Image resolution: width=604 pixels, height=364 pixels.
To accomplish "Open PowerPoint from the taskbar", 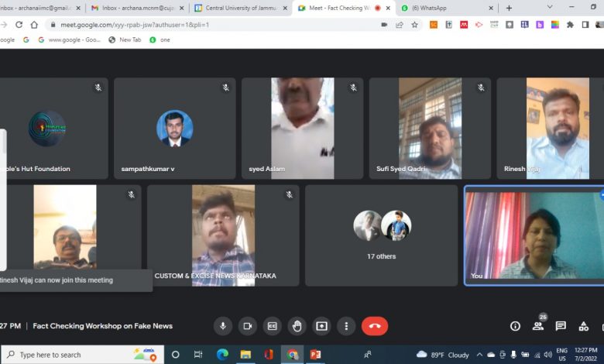I will pyautogui.click(x=315, y=355).
